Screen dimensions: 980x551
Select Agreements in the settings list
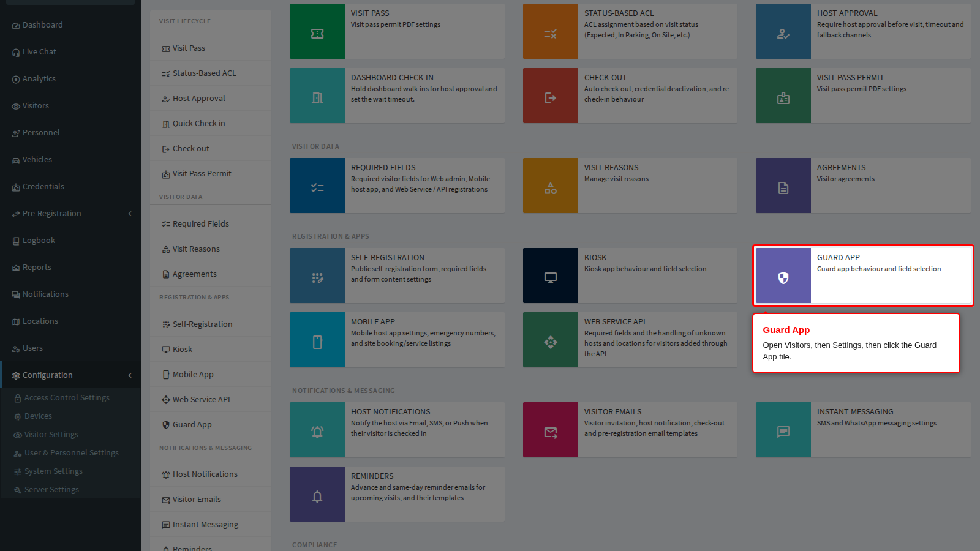point(211,274)
